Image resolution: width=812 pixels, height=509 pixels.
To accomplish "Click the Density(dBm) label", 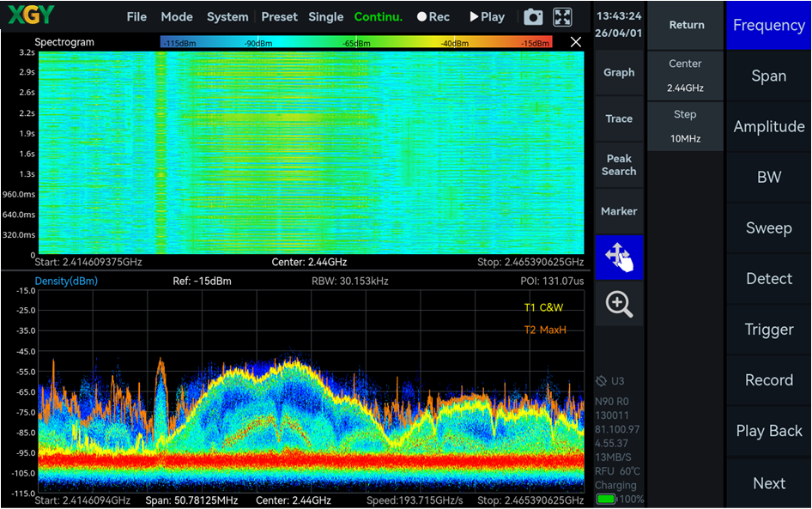I will (66, 282).
